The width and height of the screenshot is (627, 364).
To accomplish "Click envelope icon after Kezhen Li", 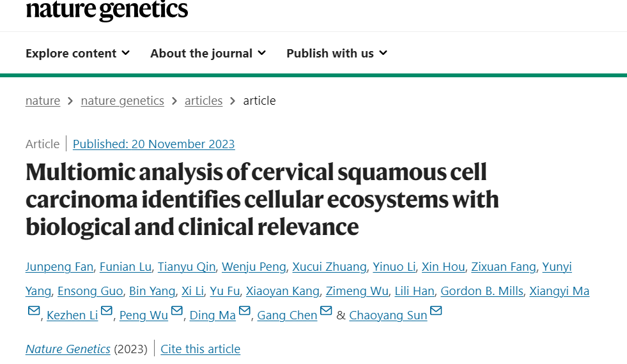I will coord(107,311).
